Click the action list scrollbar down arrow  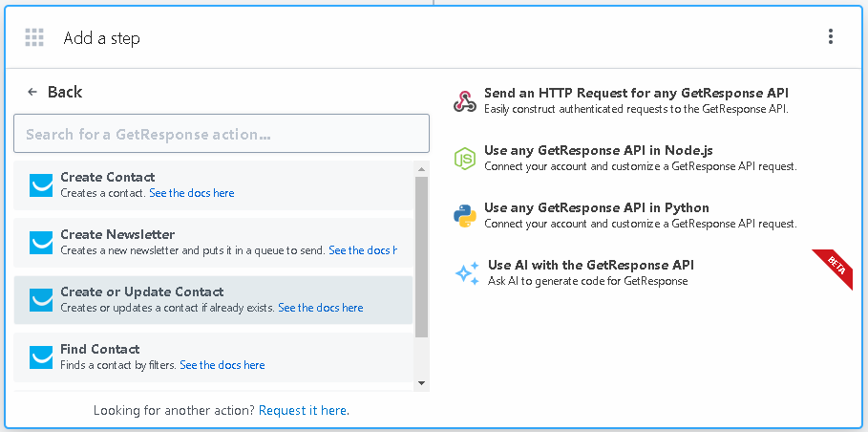tap(421, 383)
